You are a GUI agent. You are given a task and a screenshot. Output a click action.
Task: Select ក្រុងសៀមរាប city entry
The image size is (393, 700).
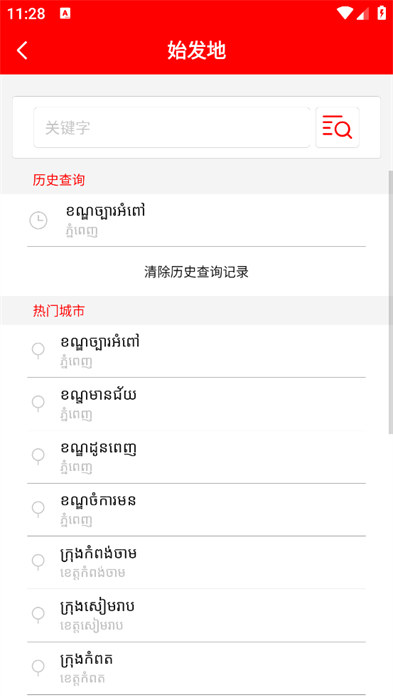pos(196,615)
